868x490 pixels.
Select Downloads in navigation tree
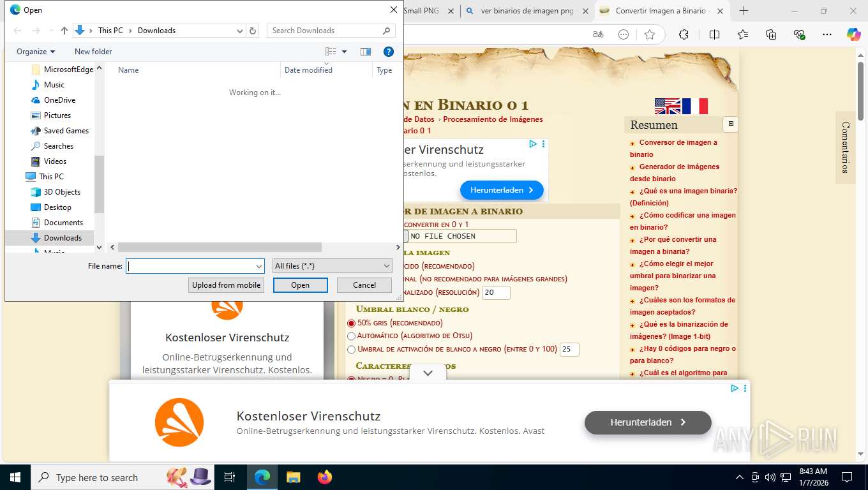63,238
